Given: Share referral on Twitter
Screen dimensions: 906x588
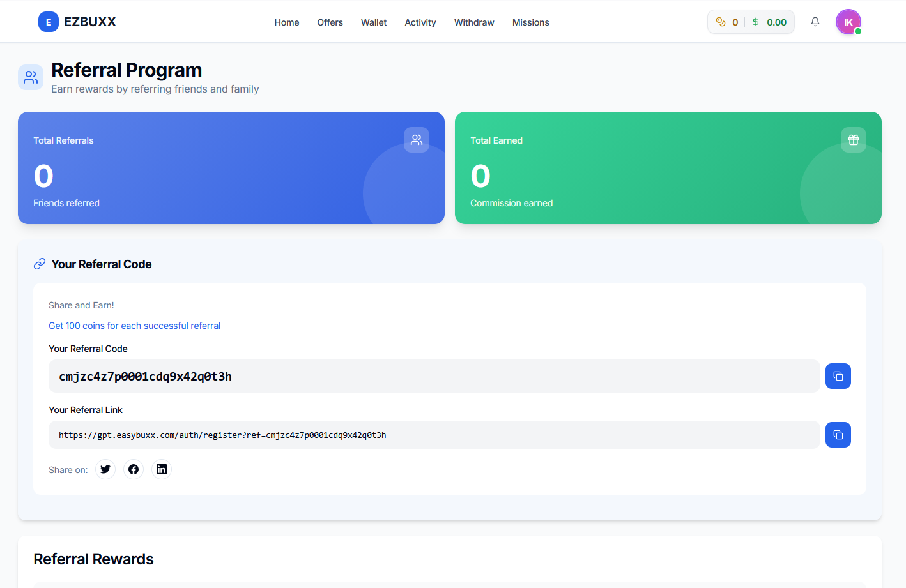Looking at the screenshot, I should coord(105,469).
